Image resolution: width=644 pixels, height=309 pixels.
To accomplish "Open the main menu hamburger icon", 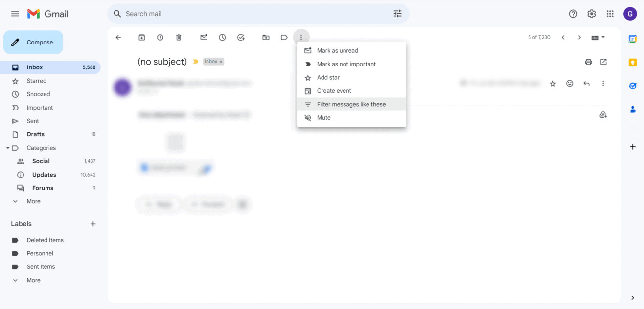I will 15,14.
